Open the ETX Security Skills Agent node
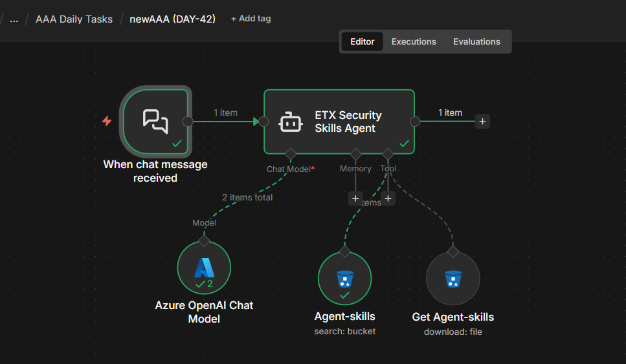 339,122
